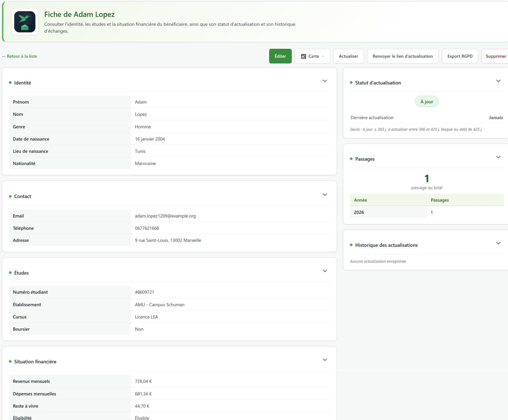Click the Éditer button
Screen dimensions: 508x420
pyautogui.click(x=280, y=56)
